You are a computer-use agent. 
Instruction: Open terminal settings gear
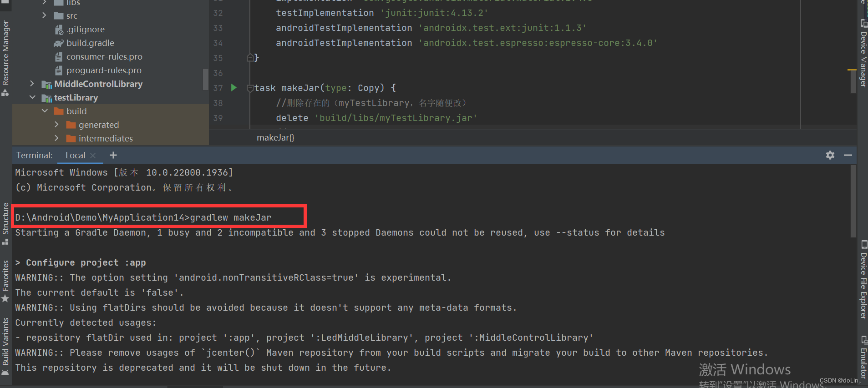click(x=830, y=155)
